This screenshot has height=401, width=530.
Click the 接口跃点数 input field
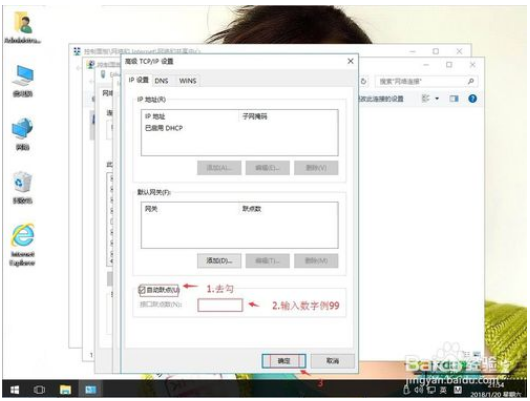click(x=220, y=305)
